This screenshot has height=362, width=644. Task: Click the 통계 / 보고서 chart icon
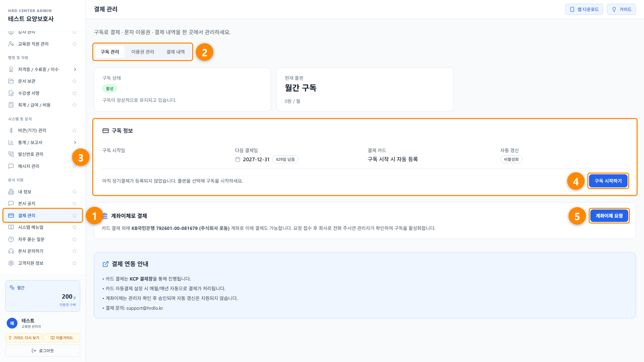click(11, 142)
